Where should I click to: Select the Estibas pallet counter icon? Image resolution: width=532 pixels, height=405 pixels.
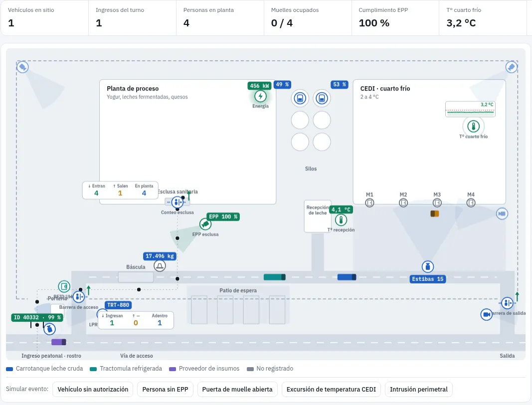click(x=427, y=267)
